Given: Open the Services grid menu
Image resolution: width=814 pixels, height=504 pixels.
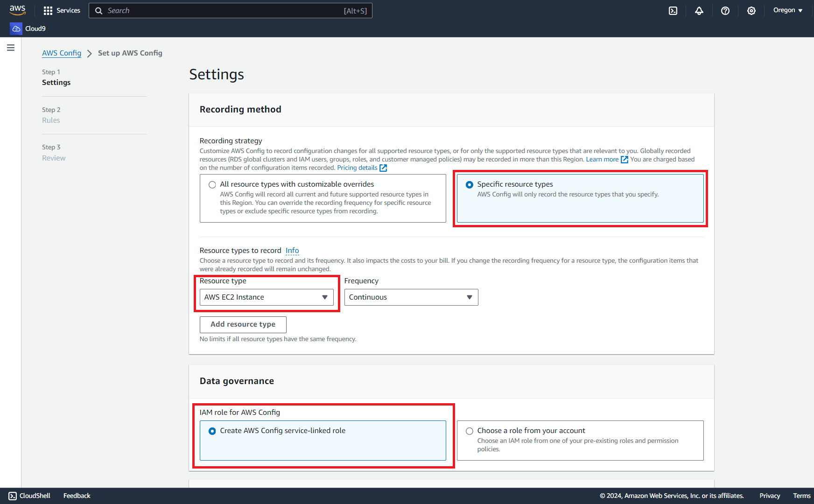Looking at the screenshot, I should [48, 10].
